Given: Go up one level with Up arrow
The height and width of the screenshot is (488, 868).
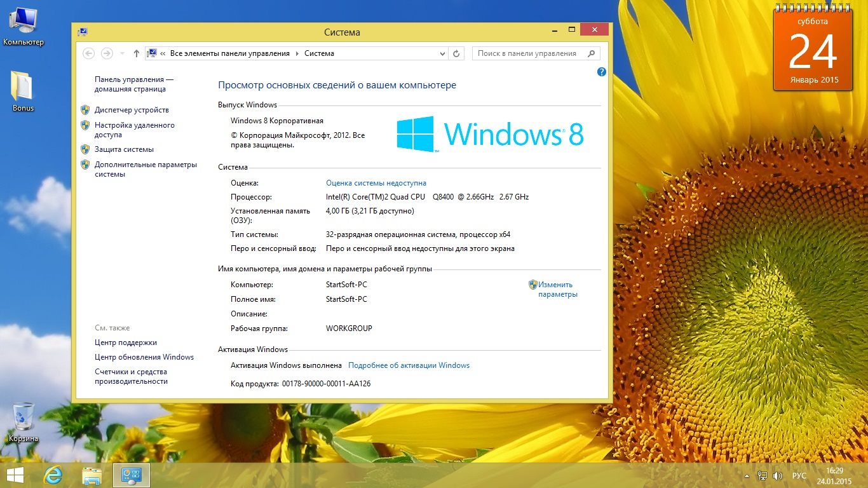Looking at the screenshot, I should tap(137, 53).
